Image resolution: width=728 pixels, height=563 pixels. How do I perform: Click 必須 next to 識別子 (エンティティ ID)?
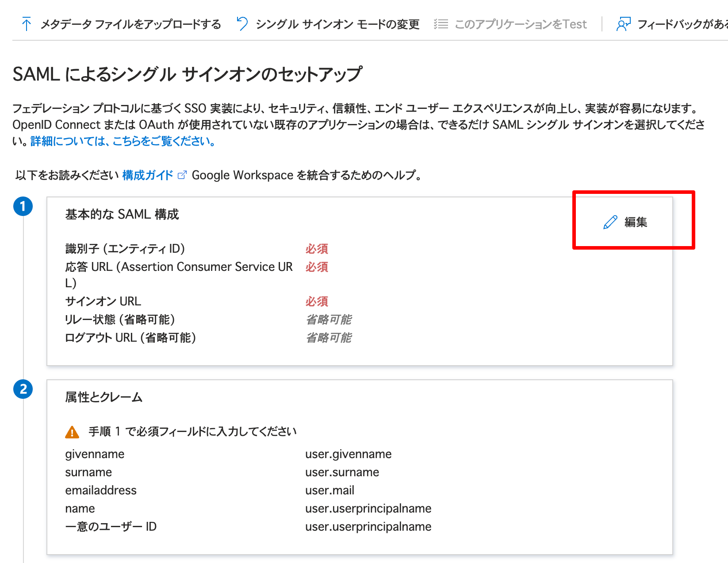tap(316, 249)
